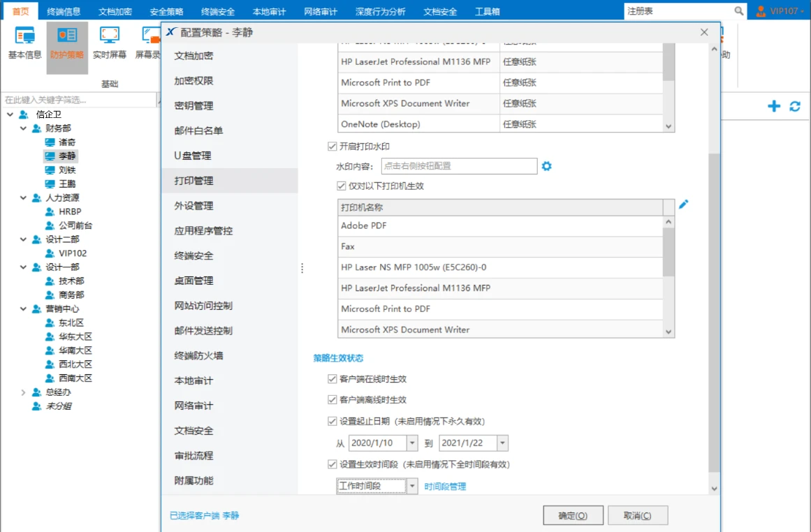Screen dimensions: 811x532
Task: Select the HRBP group icon
Action: tap(50, 212)
